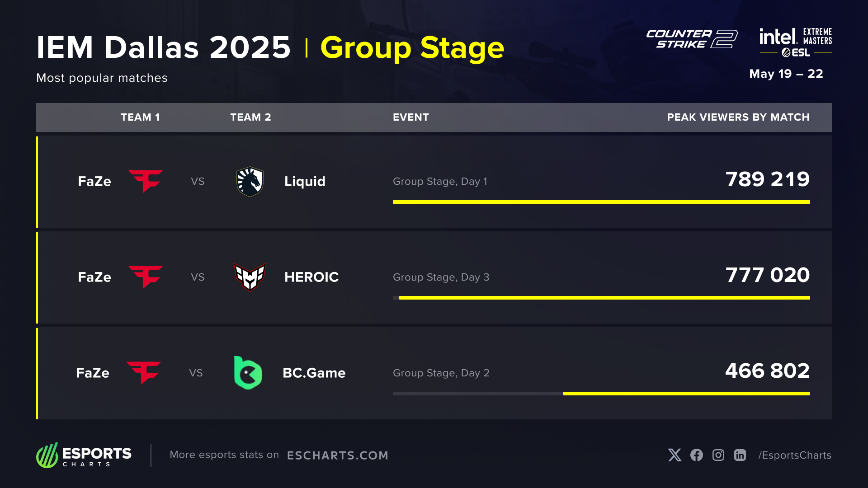868x488 pixels.
Task: Open the LinkedIn icon in footer
Action: (x=740, y=455)
